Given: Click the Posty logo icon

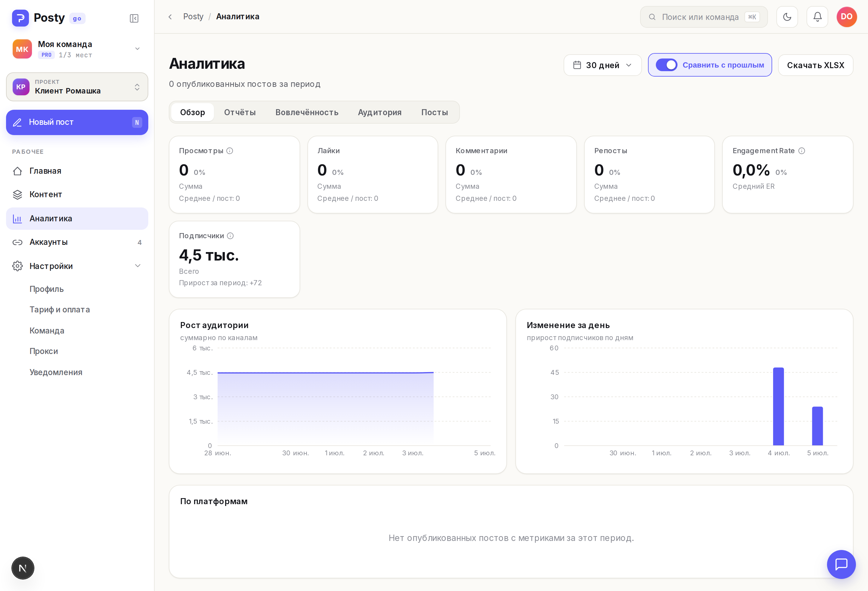Looking at the screenshot, I should coord(20,18).
